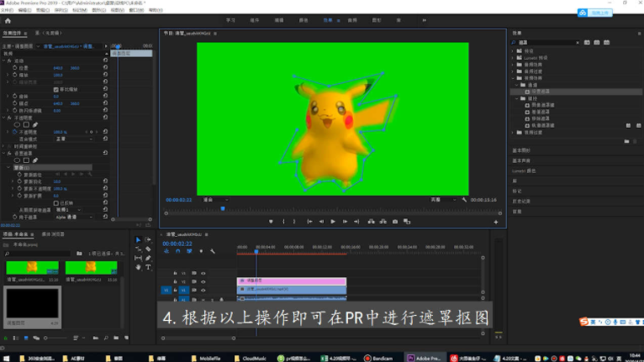This screenshot has height=362, width=644.
Task: Toggle eye visibility for the V1 track
Action: (x=203, y=290)
